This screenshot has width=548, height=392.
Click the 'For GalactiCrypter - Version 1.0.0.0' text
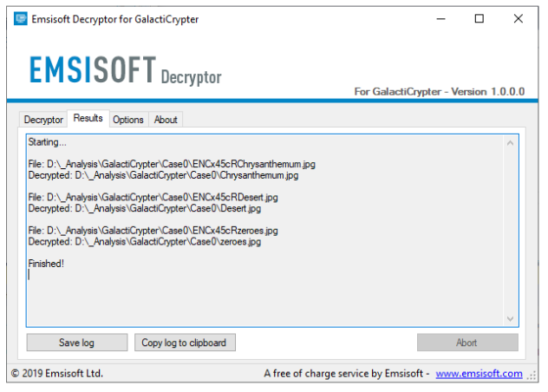point(440,92)
